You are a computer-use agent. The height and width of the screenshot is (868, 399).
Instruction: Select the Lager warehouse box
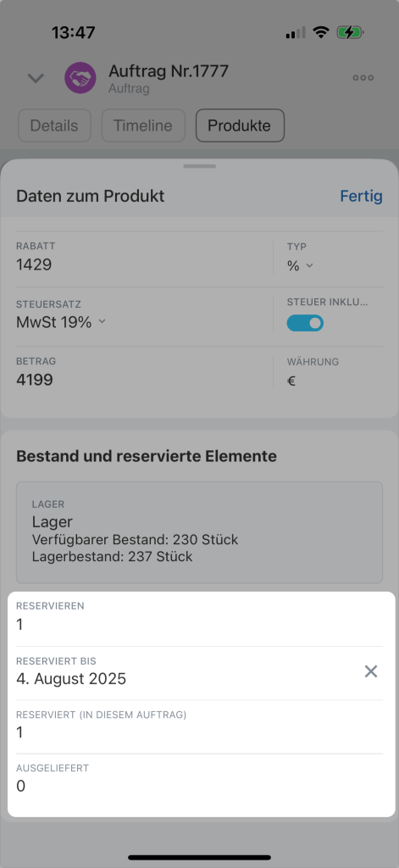point(199,532)
